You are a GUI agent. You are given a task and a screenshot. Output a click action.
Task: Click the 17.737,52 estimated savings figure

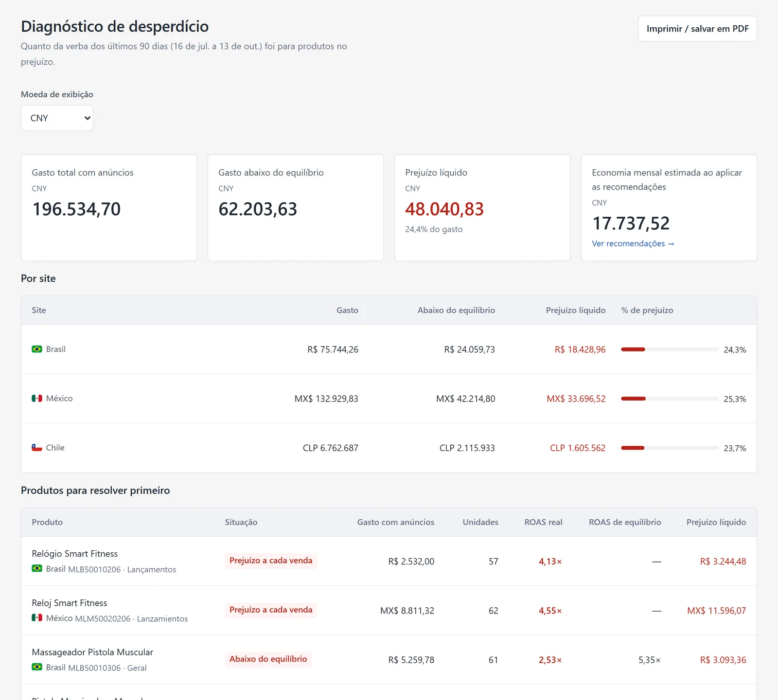pos(631,224)
